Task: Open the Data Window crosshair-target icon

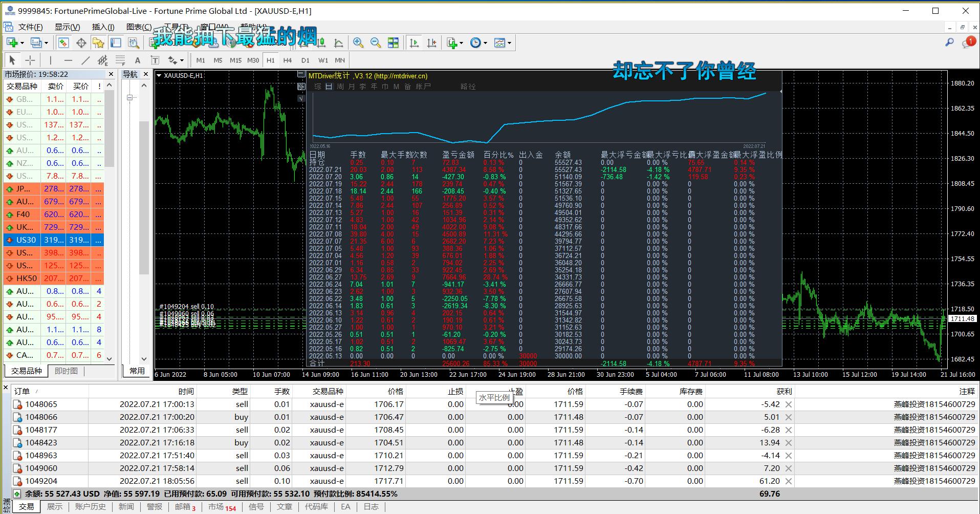Action: [81, 43]
